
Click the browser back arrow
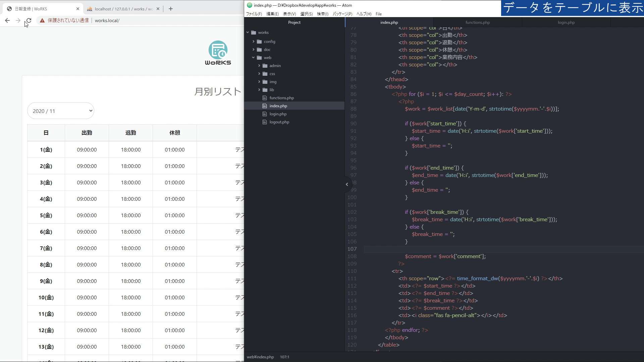point(7,20)
